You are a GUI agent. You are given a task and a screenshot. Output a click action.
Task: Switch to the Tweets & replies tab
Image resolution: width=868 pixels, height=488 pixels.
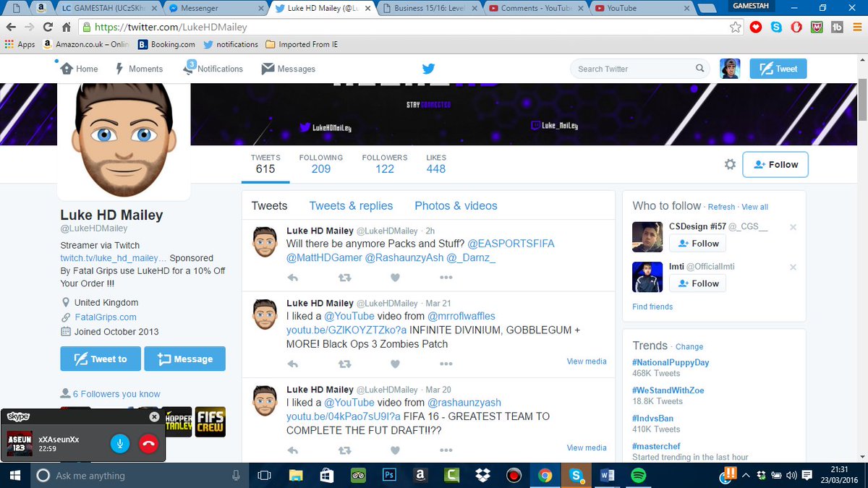pos(351,206)
